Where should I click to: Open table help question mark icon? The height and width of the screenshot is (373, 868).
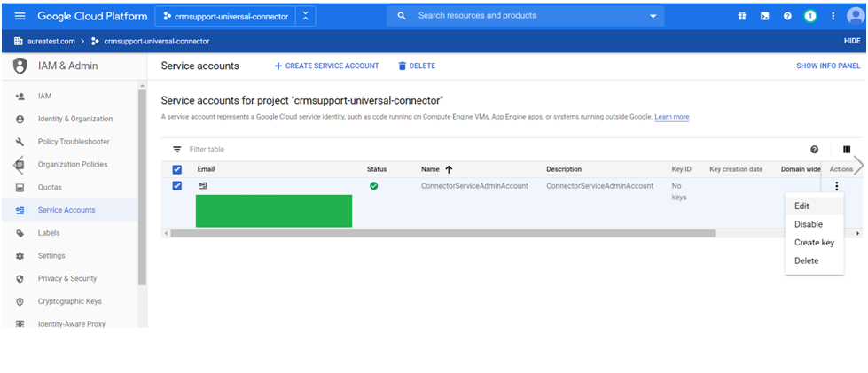coord(814,150)
